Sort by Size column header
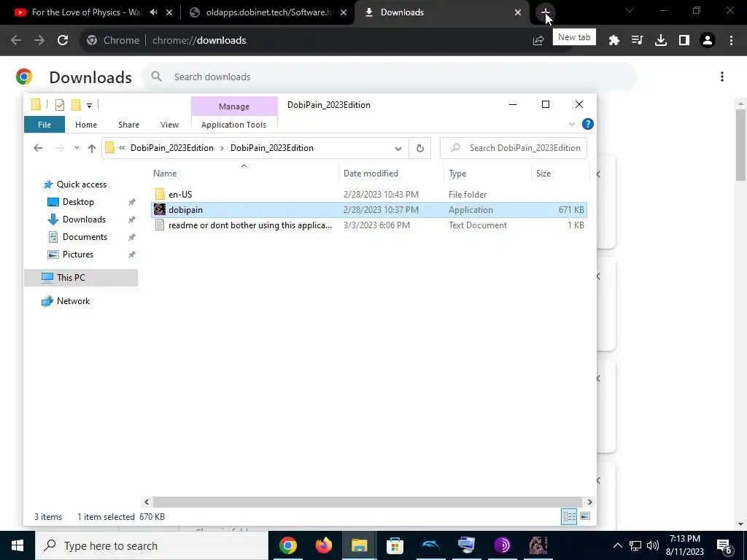747x560 pixels. (560, 174)
